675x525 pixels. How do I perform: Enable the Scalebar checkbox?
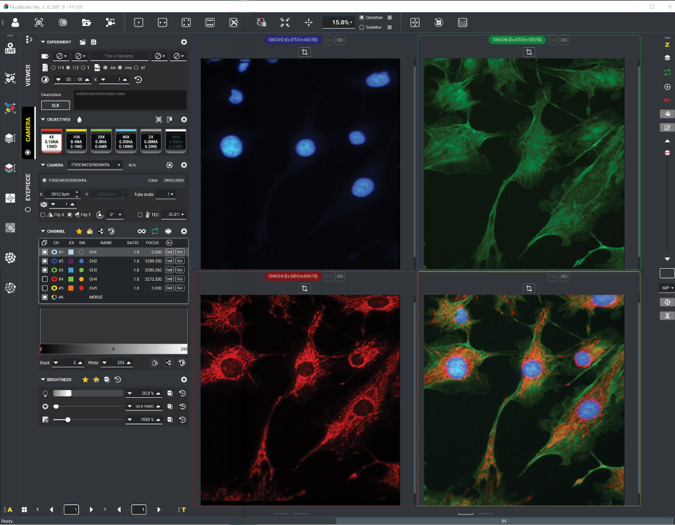tap(362, 27)
